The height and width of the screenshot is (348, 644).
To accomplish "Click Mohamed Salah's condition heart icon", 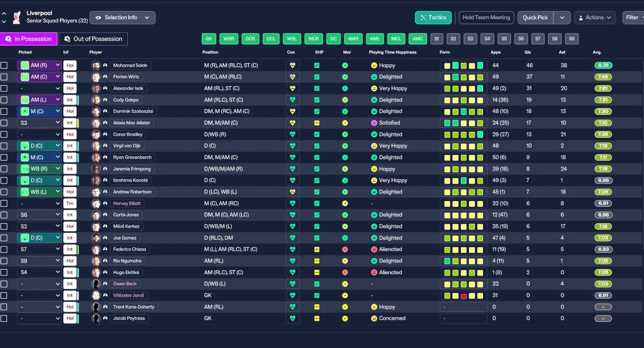I will point(292,65).
